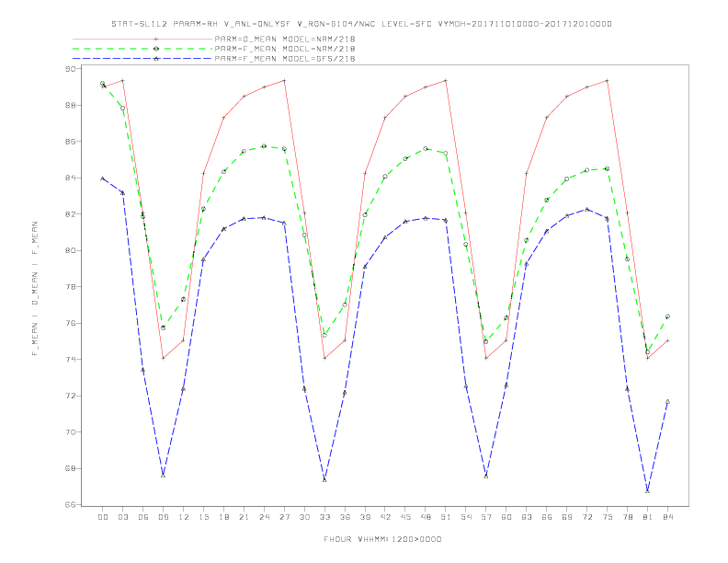Click the blue GFS triangle marker at hour 72

tap(586, 209)
